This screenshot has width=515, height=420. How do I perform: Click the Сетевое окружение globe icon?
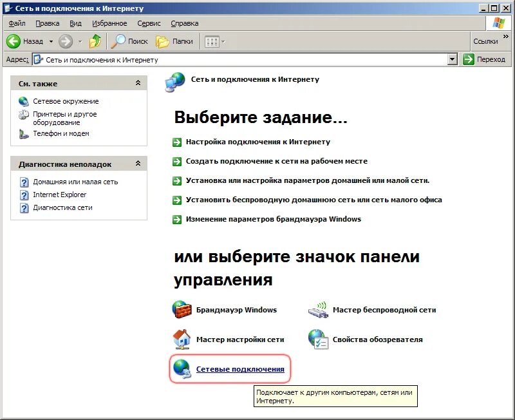click(24, 101)
